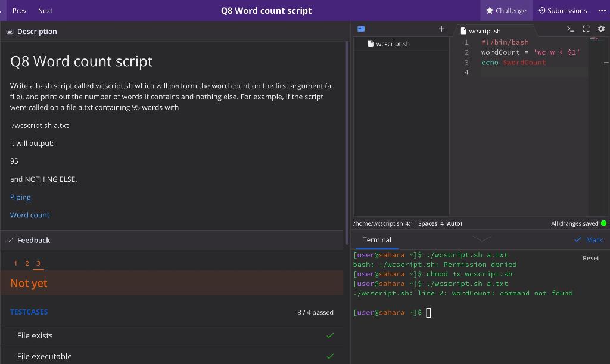Open editor settings gear icon

[x=600, y=29]
